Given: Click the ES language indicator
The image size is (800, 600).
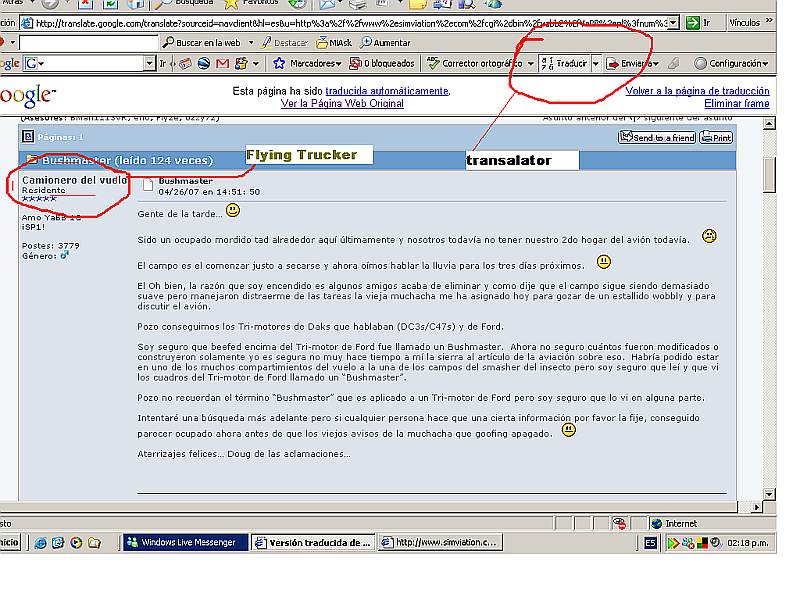Looking at the screenshot, I should 650,543.
